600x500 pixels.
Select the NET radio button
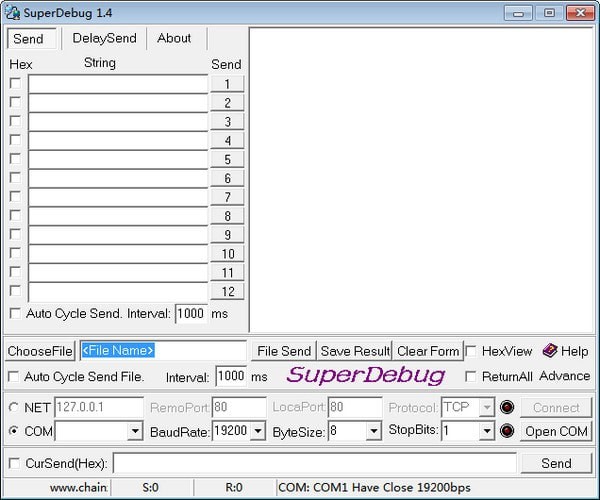coord(14,407)
